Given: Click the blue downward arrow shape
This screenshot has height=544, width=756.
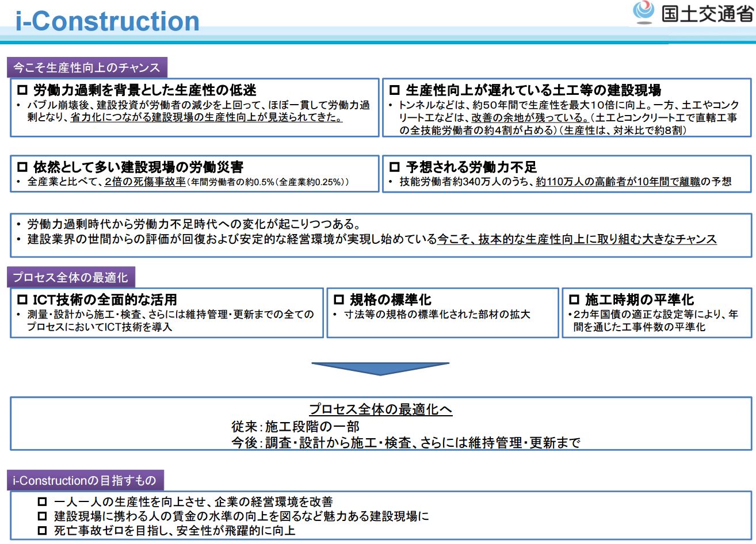Looking at the screenshot, I should 380,369.
